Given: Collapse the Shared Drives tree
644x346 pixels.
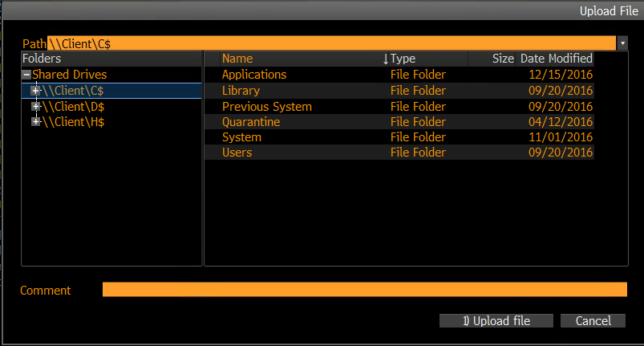Looking at the screenshot, I should (x=26, y=75).
